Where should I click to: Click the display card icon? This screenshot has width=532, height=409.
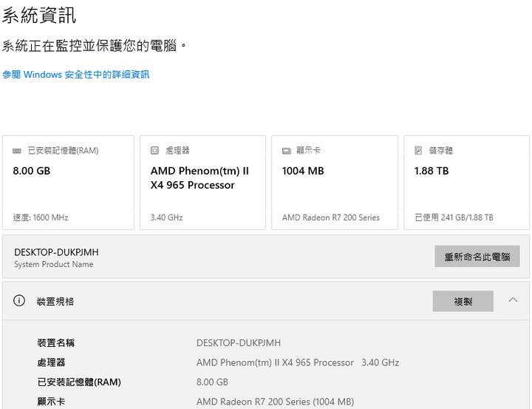click(287, 150)
